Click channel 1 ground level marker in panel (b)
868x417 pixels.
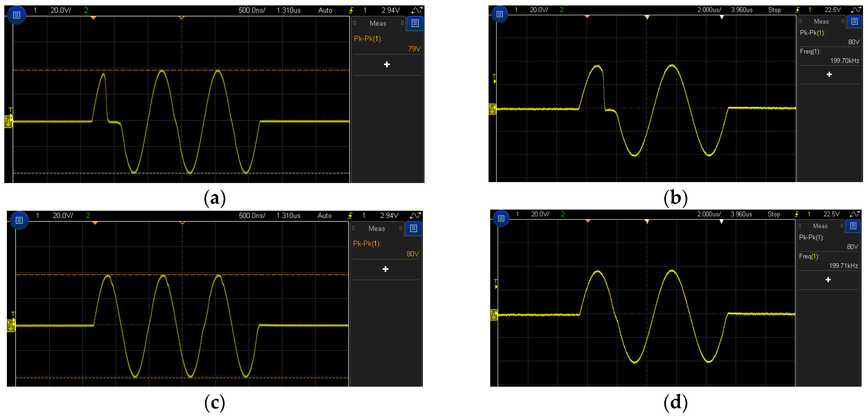coord(492,109)
